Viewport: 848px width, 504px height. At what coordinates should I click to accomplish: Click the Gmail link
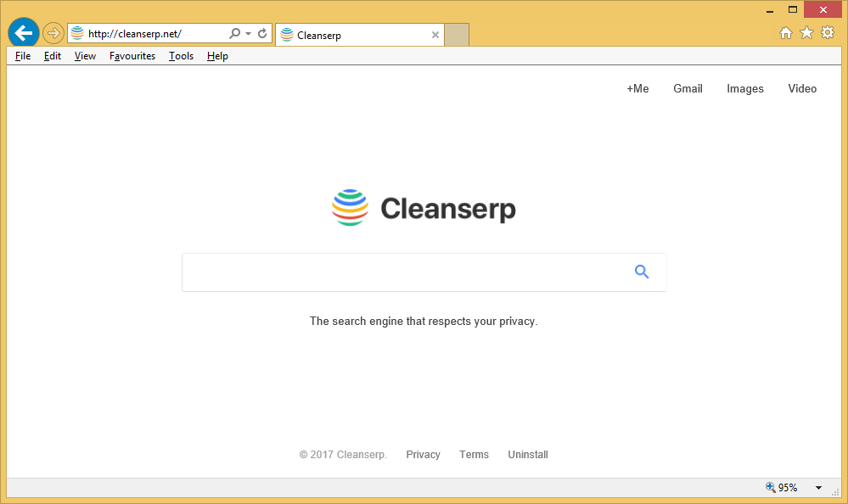tap(688, 89)
